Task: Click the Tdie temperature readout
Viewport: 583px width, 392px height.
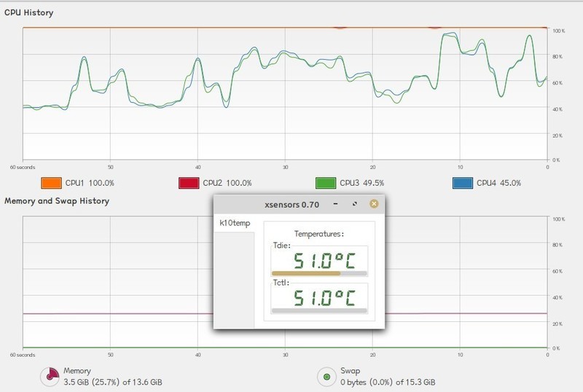Action: coord(324,260)
